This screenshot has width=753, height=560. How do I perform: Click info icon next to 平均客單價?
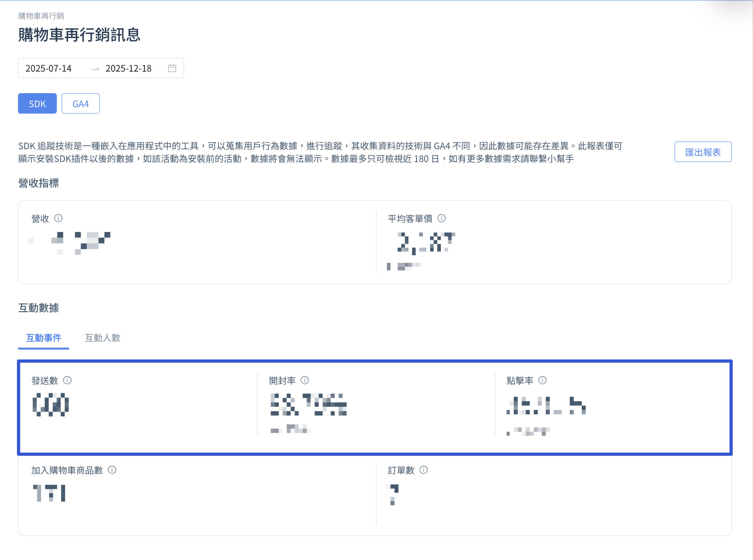(x=442, y=218)
